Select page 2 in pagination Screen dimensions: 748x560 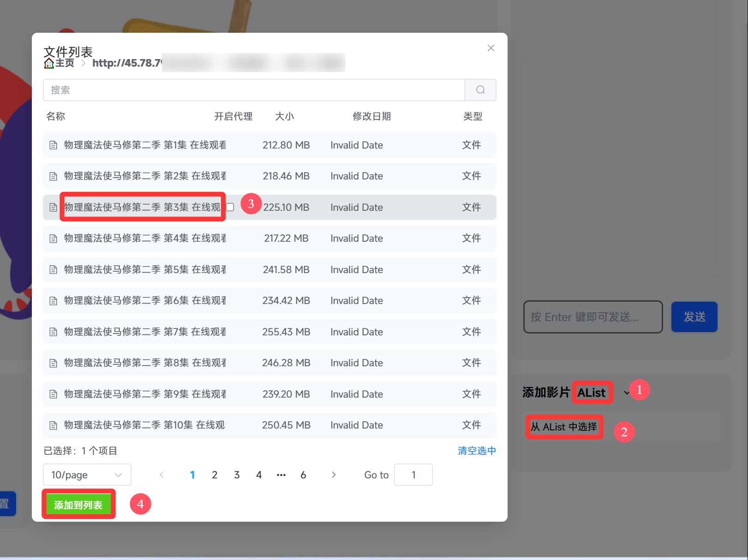[x=215, y=475]
